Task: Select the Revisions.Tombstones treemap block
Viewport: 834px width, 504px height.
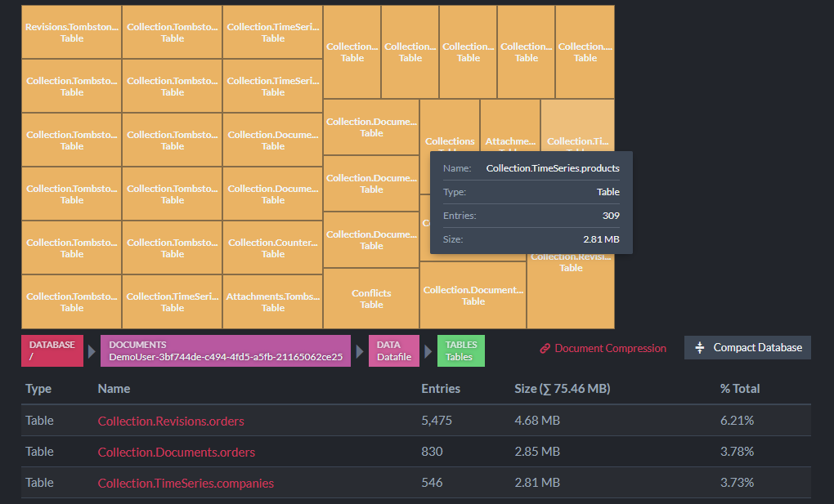Action: pyautogui.click(x=72, y=32)
